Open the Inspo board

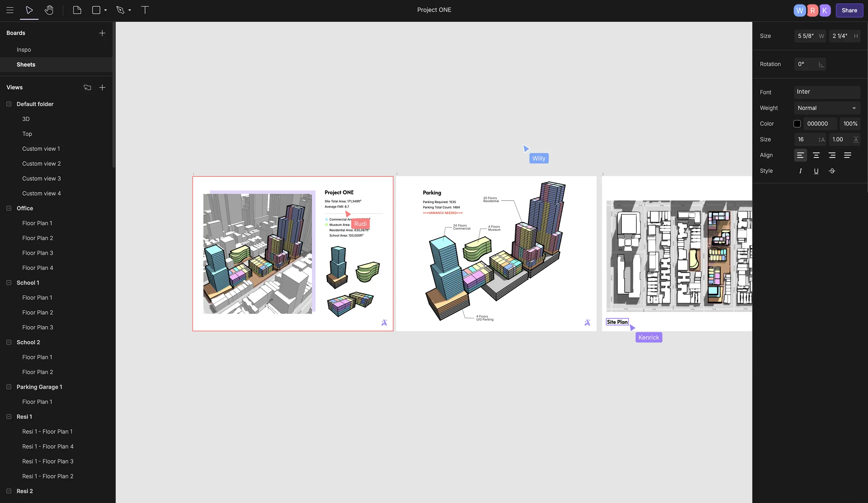coord(24,50)
